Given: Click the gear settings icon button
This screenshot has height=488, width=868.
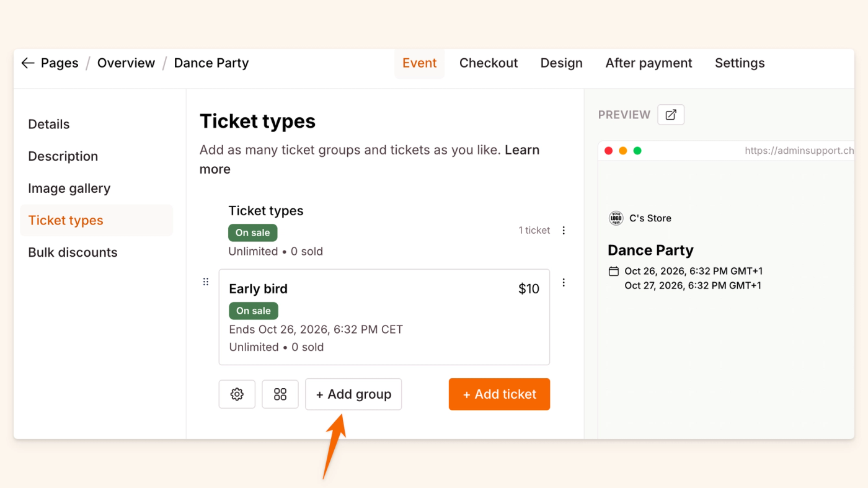Looking at the screenshot, I should 237,394.
